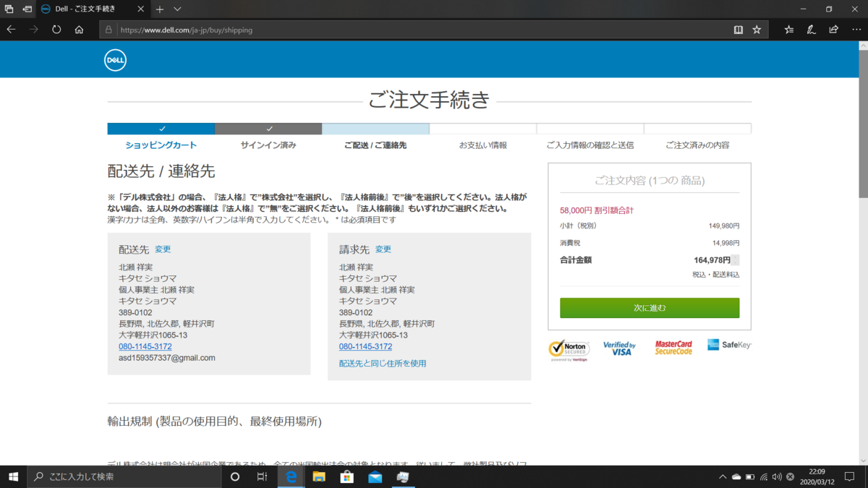Click the browser forward arrow

pos(34,30)
